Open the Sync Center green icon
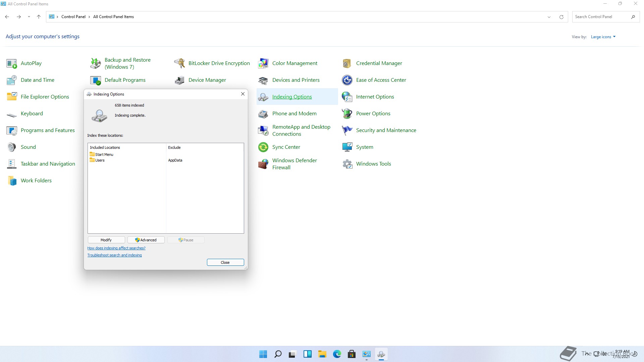The height and width of the screenshot is (362, 644). [x=263, y=147]
